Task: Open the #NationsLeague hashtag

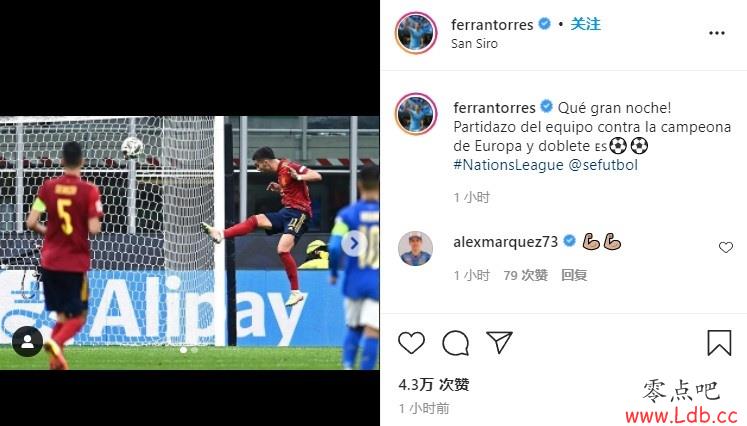Action: pos(508,165)
